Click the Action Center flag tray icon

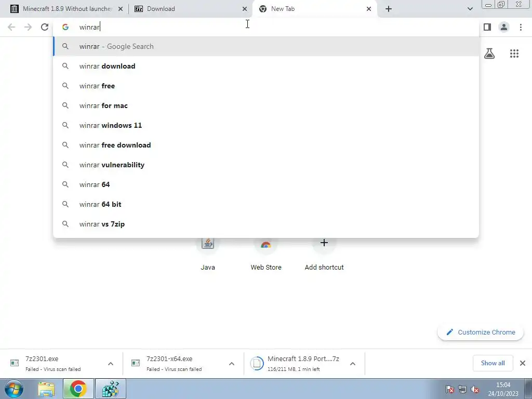click(x=449, y=389)
